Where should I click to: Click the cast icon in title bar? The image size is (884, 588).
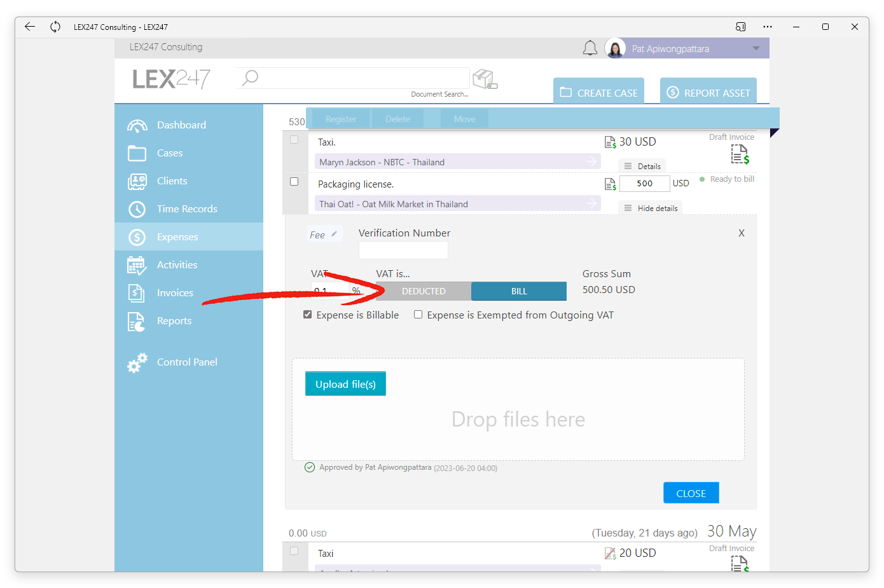click(740, 27)
